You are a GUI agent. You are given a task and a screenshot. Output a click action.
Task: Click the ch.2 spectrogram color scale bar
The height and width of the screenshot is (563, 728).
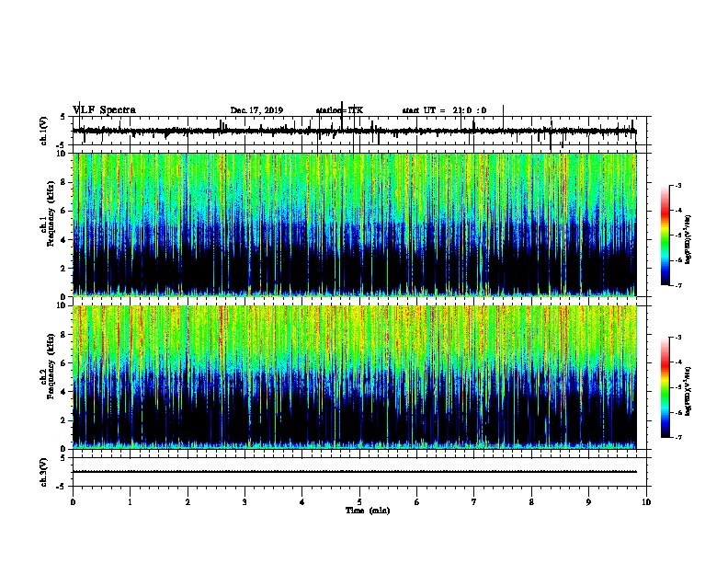click(x=665, y=387)
